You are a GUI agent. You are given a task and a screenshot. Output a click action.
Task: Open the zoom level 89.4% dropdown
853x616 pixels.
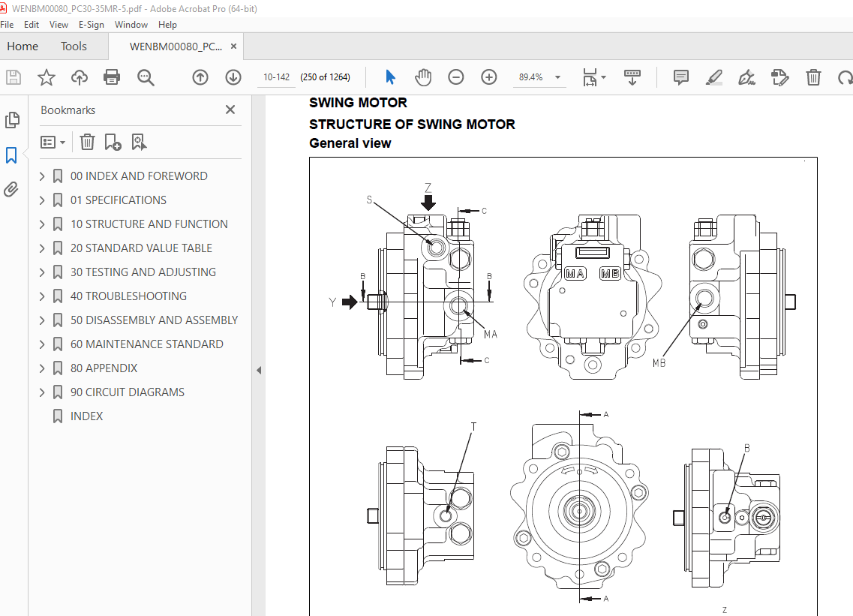click(557, 77)
